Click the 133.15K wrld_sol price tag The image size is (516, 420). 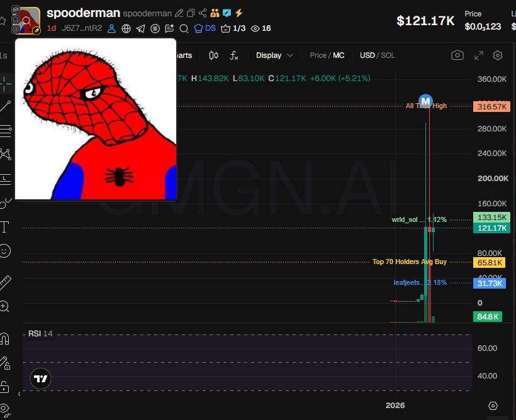tap(491, 218)
